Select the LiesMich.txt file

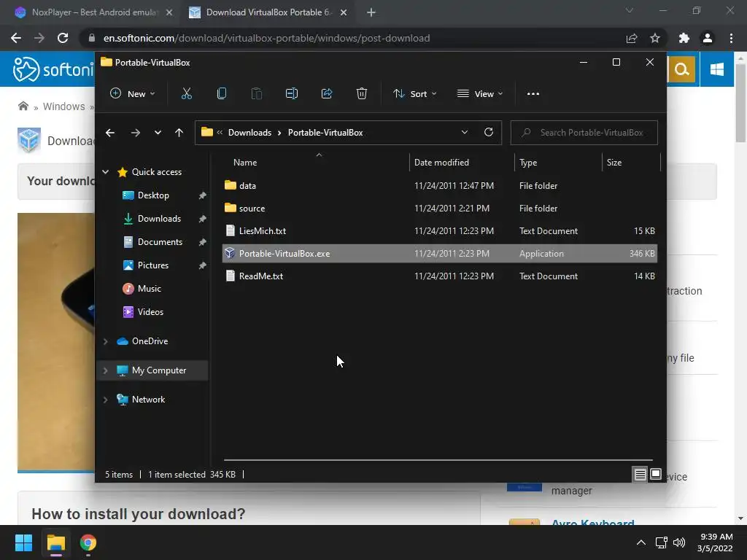click(439, 231)
